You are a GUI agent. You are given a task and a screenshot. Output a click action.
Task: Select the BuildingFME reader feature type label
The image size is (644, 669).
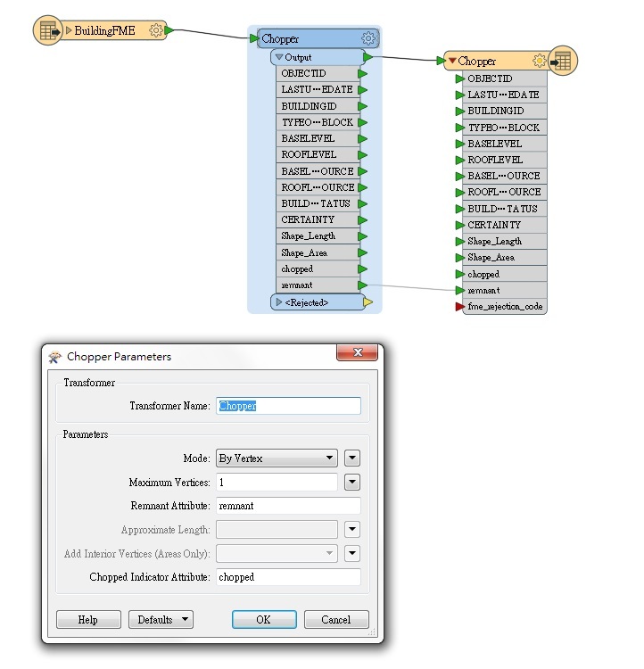click(x=104, y=30)
